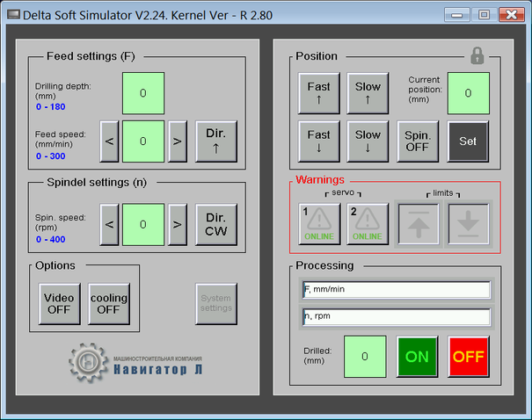
Task: Click the Drilling depth input field
Action: click(143, 93)
